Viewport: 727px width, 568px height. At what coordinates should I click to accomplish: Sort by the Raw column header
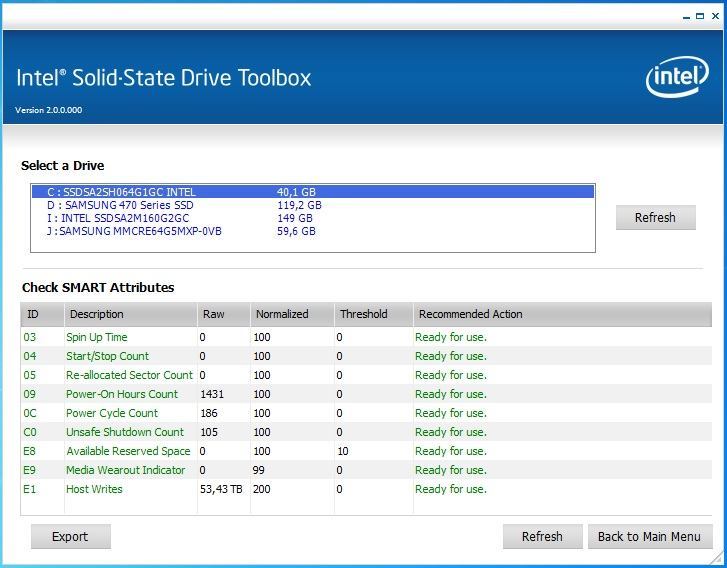(x=224, y=314)
